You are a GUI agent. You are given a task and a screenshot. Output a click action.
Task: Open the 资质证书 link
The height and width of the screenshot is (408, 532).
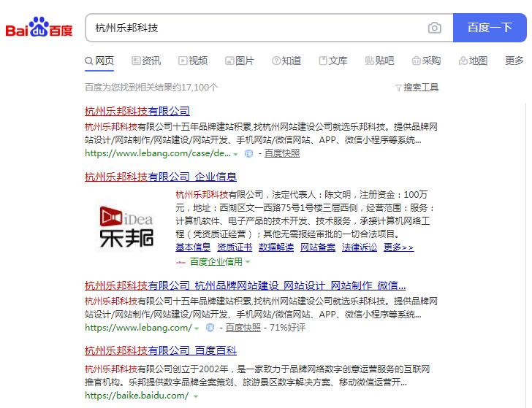coord(235,247)
